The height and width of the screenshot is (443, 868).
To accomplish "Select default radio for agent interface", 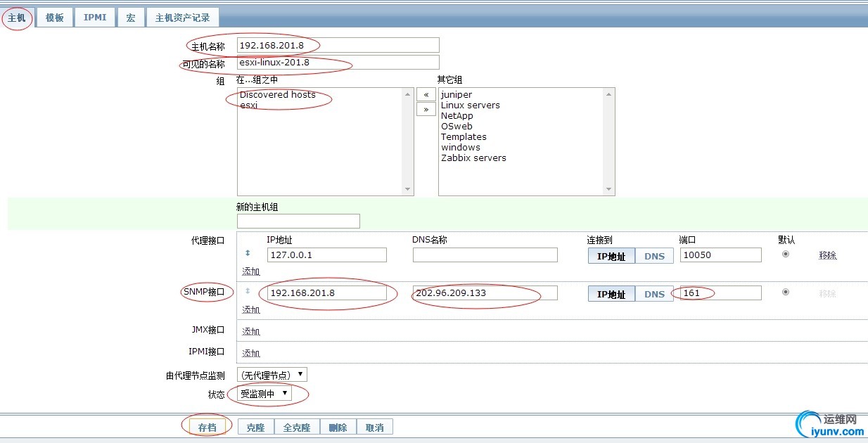I will tap(786, 254).
